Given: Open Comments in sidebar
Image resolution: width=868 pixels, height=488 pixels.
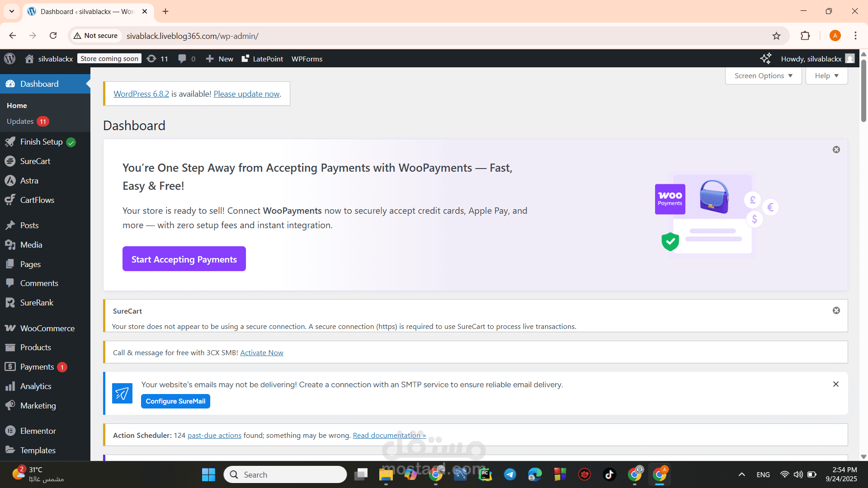Looking at the screenshot, I should click(x=45, y=283).
